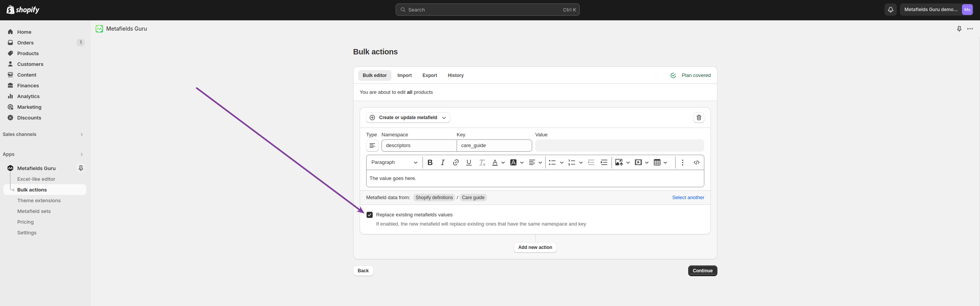Click the decrease indent icon
Viewport: 980px width, 306px height.
(x=591, y=162)
